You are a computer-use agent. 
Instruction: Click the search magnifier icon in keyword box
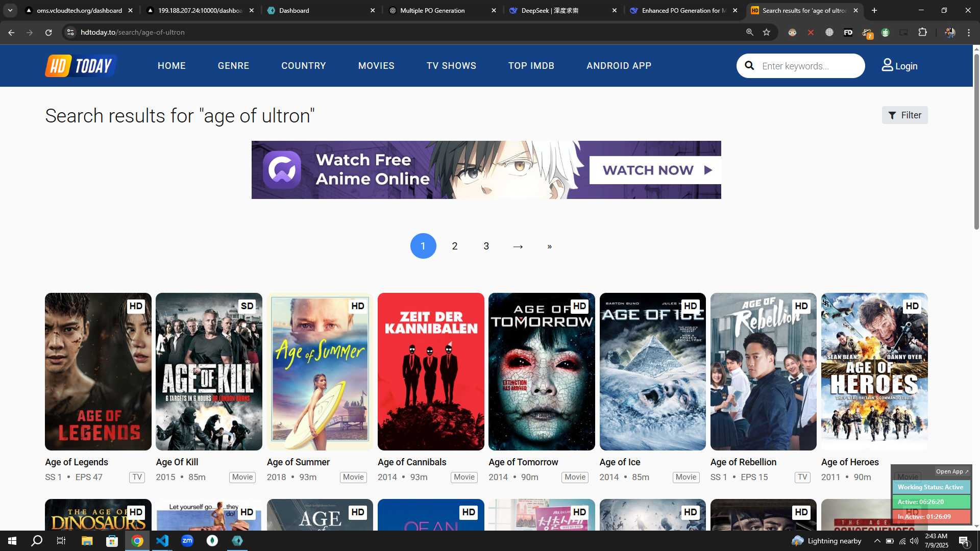749,66
